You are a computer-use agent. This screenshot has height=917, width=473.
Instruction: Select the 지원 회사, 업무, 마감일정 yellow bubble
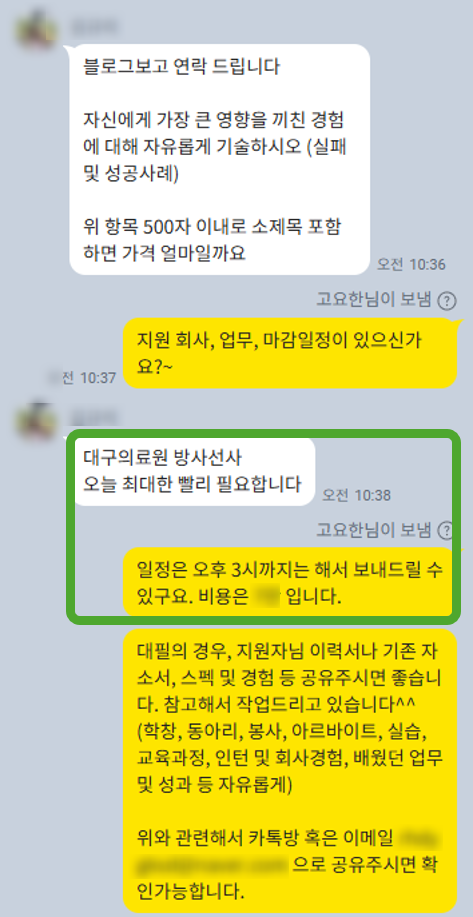[290, 353]
